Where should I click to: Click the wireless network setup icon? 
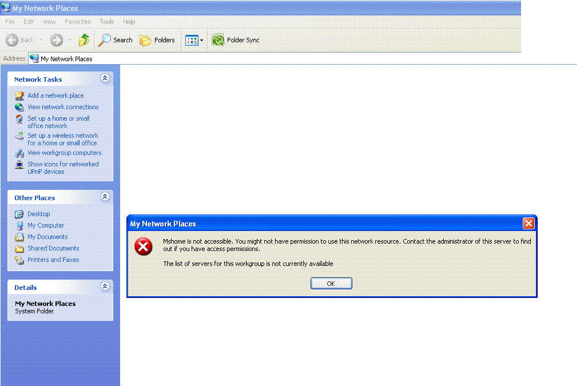pyautogui.click(x=19, y=136)
